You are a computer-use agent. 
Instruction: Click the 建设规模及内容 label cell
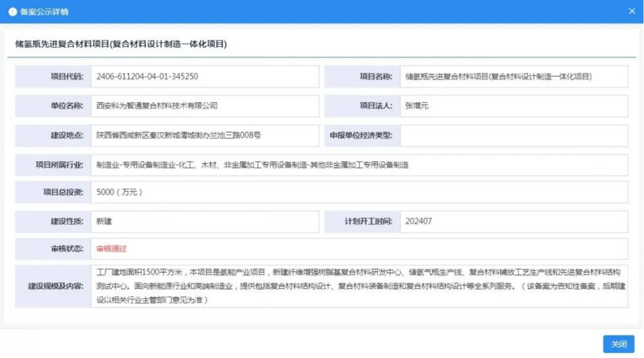(53, 286)
